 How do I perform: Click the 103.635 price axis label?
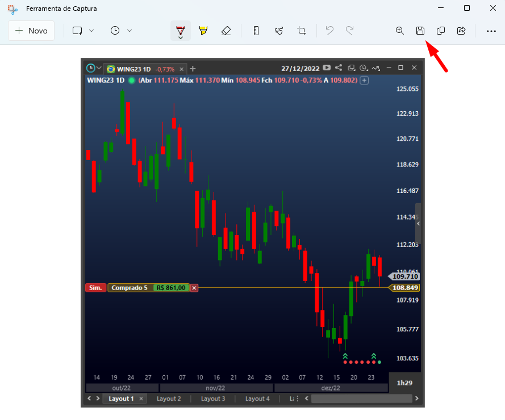[407, 358]
